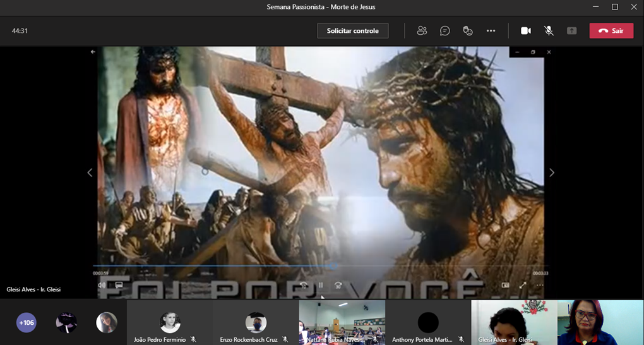Click the share content tray icon
The width and height of the screenshot is (644, 345).
[x=572, y=31]
